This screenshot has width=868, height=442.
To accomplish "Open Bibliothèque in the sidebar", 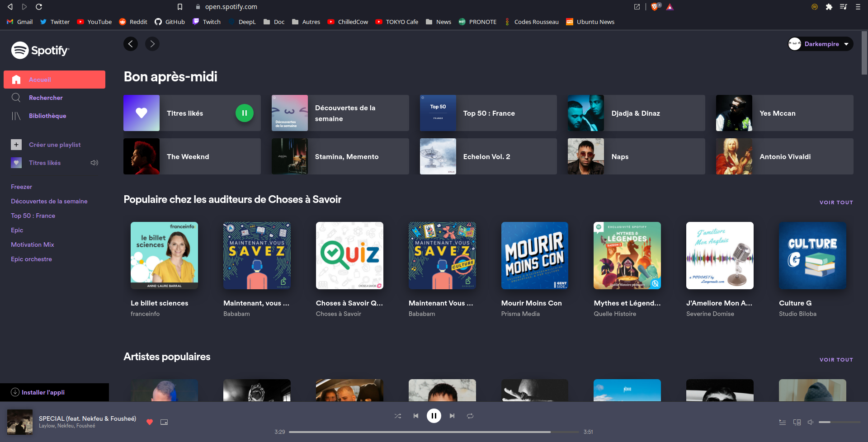I will point(54,116).
